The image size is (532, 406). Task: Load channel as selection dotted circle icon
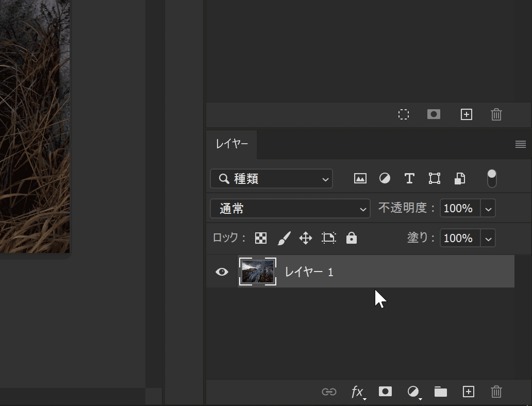[x=404, y=114]
